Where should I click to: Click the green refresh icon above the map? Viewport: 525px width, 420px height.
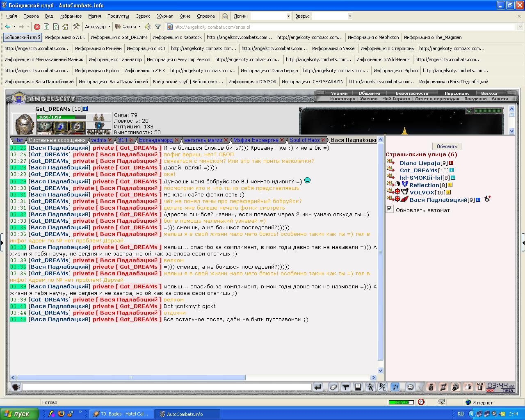469,111
